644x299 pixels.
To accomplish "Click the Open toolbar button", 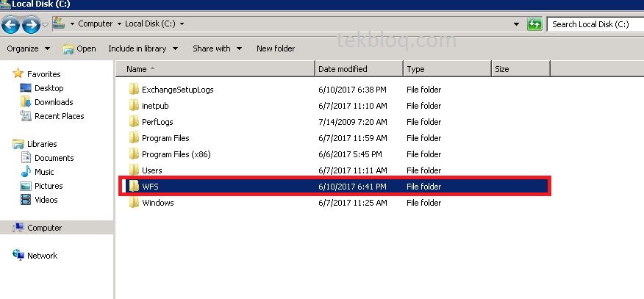I will (79, 48).
